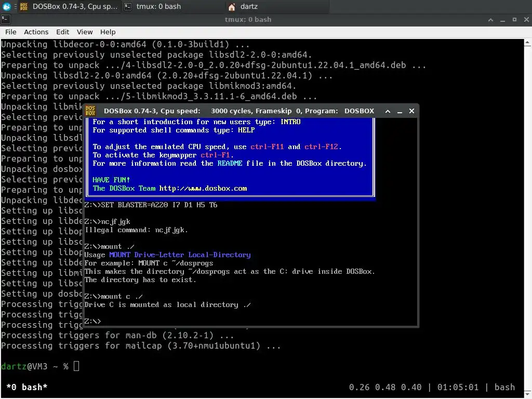
Task: Click the README word in DOSBox
Action: (230, 163)
